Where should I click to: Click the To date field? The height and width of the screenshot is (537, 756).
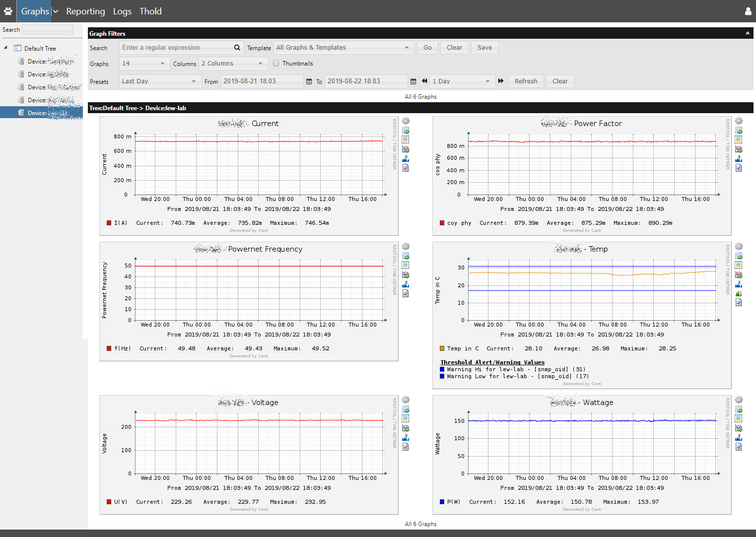point(366,81)
